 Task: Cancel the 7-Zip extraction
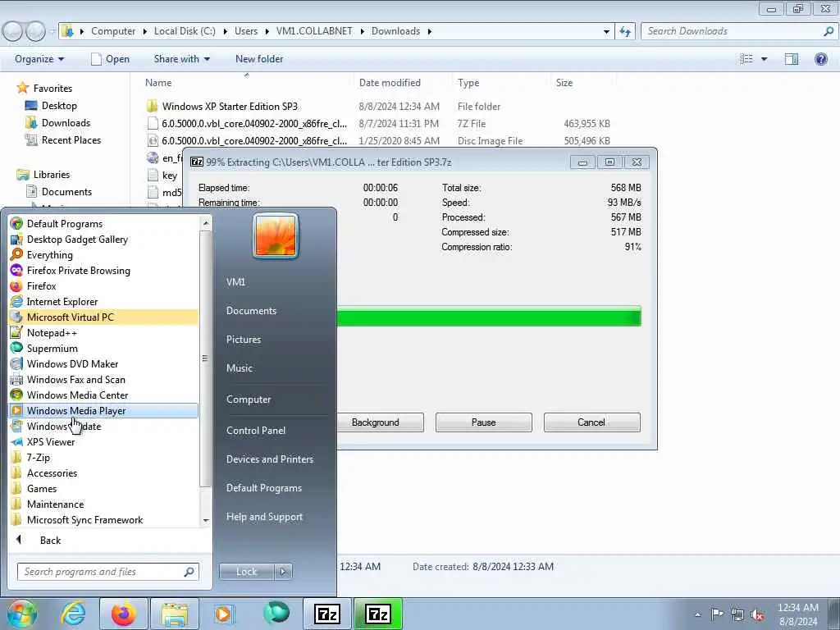tap(591, 422)
